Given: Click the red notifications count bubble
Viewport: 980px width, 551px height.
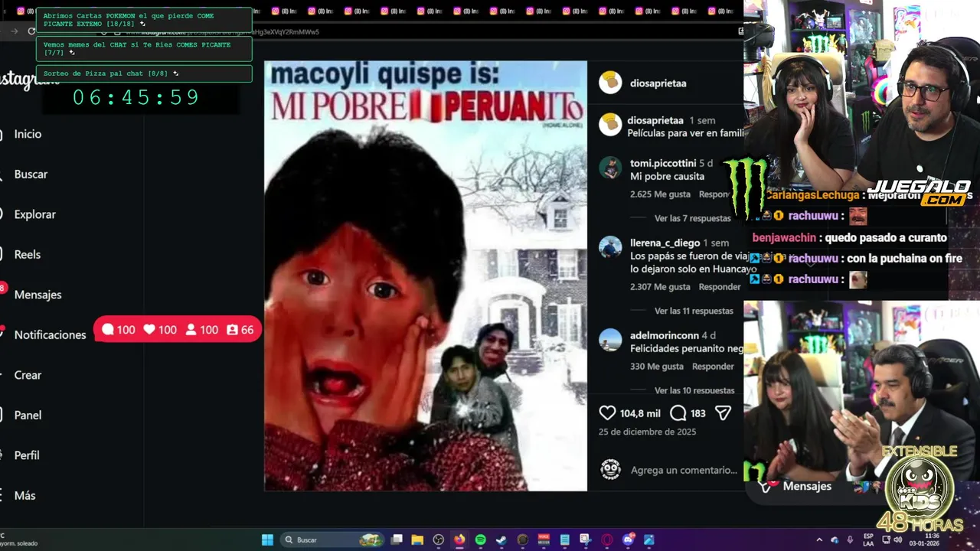Looking at the screenshot, I should pyautogui.click(x=178, y=330).
